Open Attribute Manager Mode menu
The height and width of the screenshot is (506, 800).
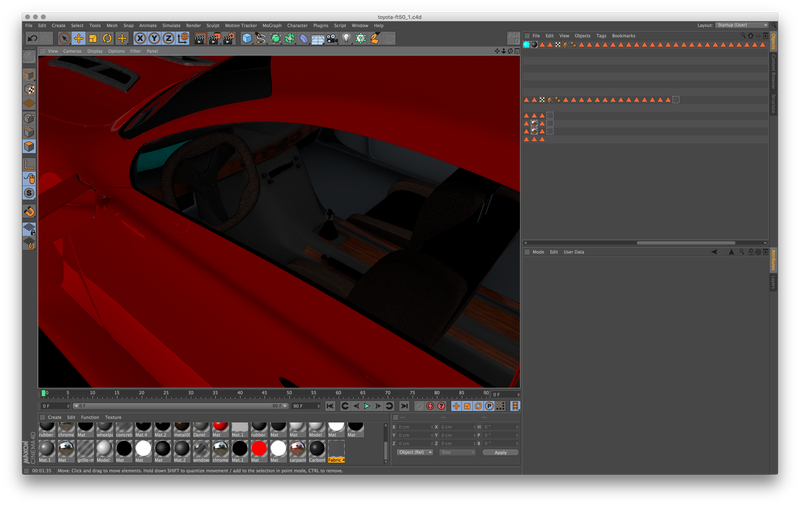point(538,252)
